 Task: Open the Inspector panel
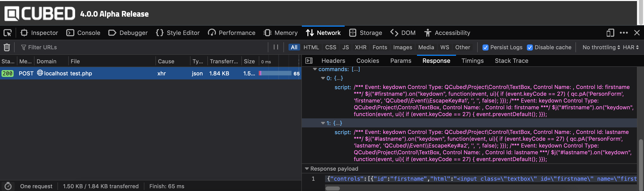point(39,33)
